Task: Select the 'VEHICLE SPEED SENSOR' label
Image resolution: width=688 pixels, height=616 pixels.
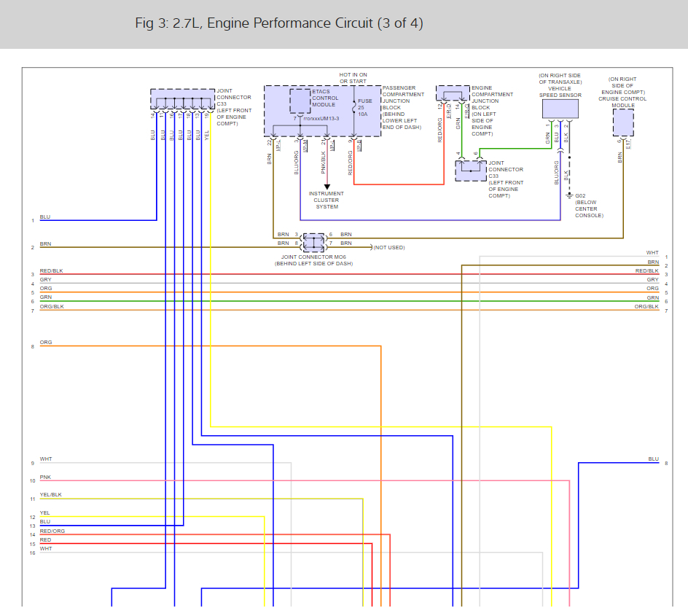Action: [x=560, y=85]
